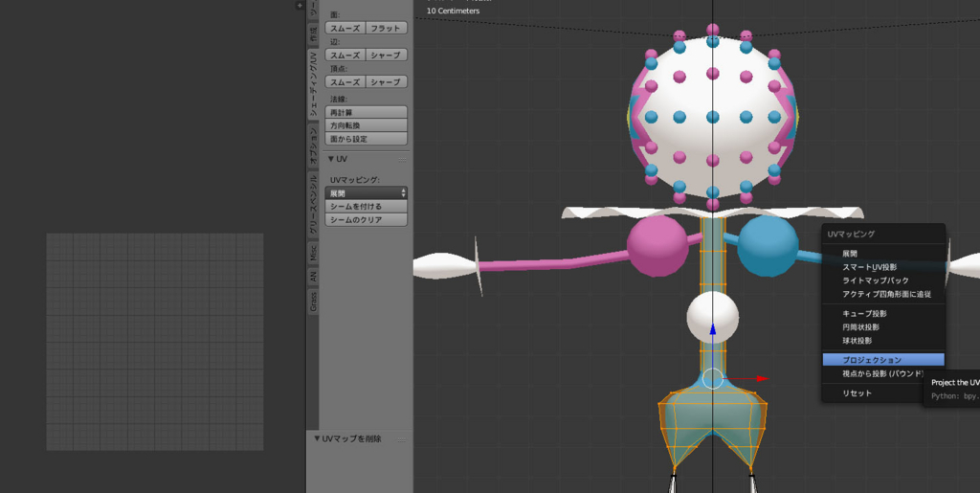The height and width of the screenshot is (493, 980).
Task: Switch to the グリースペンシル tab
Action: [313, 205]
